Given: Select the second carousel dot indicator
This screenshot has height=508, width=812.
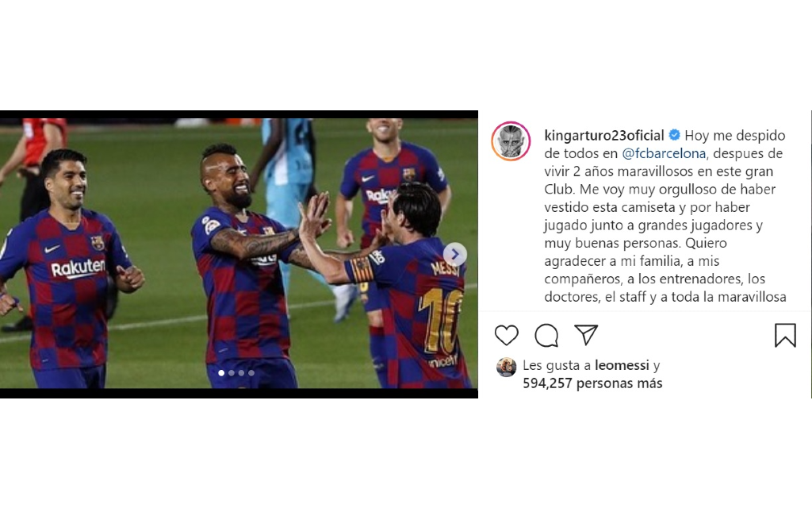Looking at the screenshot, I should click(x=232, y=373).
